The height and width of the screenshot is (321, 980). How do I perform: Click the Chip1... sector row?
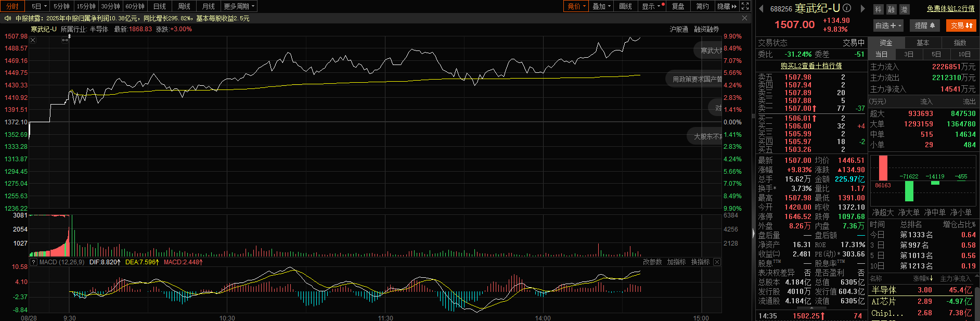click(922, 313)
